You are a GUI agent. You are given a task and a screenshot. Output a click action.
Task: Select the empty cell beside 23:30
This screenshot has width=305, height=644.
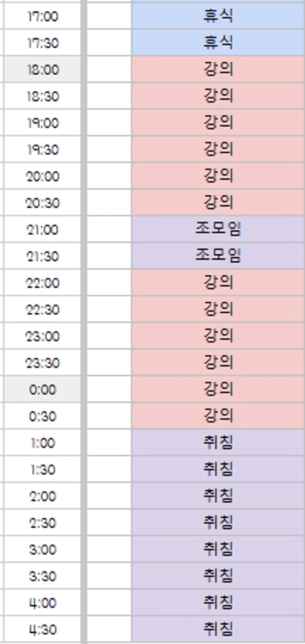tap(109, 363)
